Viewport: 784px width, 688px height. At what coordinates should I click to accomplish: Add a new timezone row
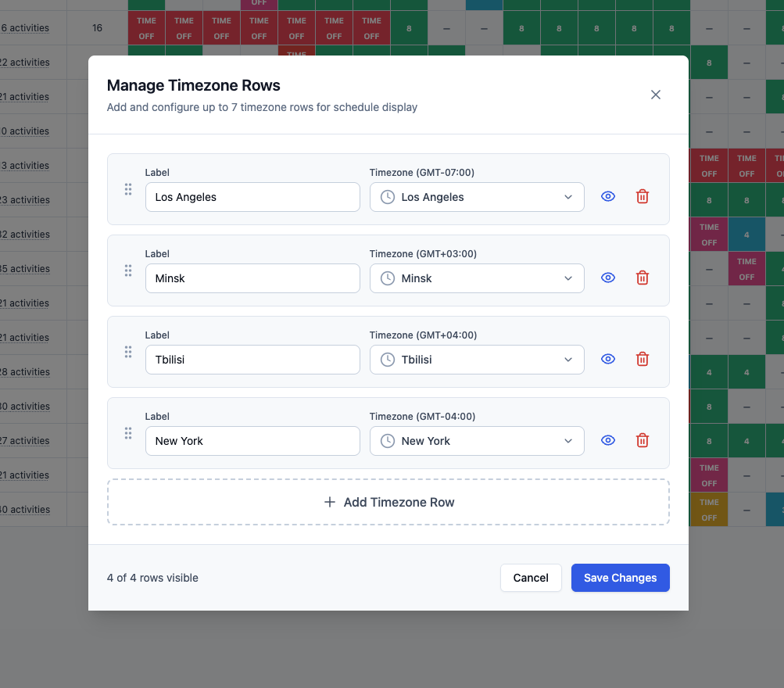388,502
